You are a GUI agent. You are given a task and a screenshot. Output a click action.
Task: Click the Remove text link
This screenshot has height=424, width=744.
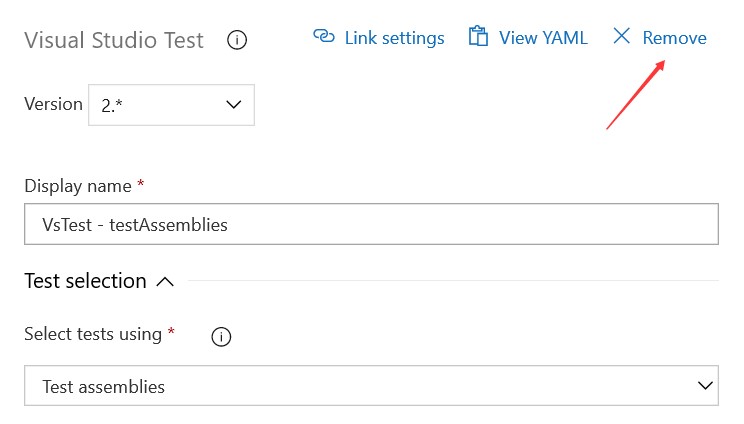674,38
